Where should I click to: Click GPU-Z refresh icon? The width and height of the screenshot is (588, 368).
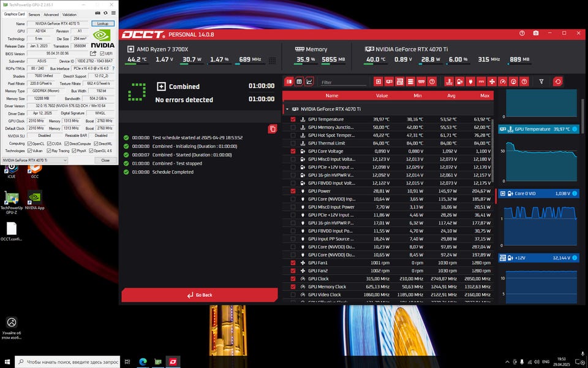pos(106,13)
